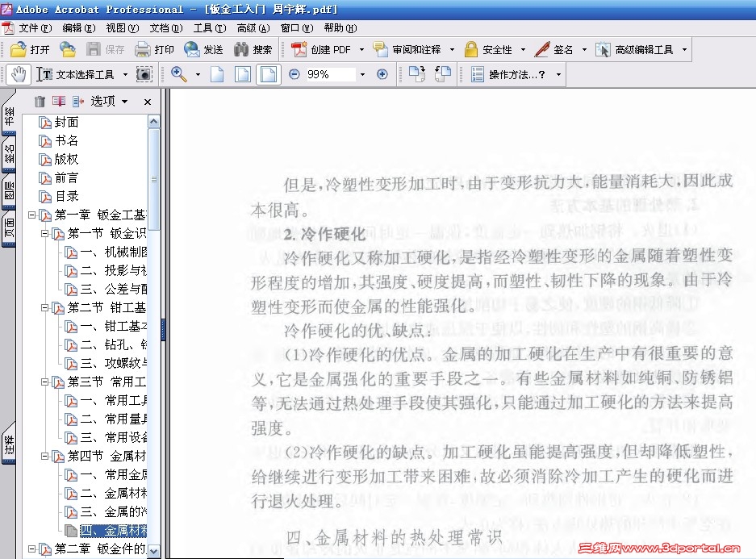Delete bookmark with trash icon

coord(40,101)
